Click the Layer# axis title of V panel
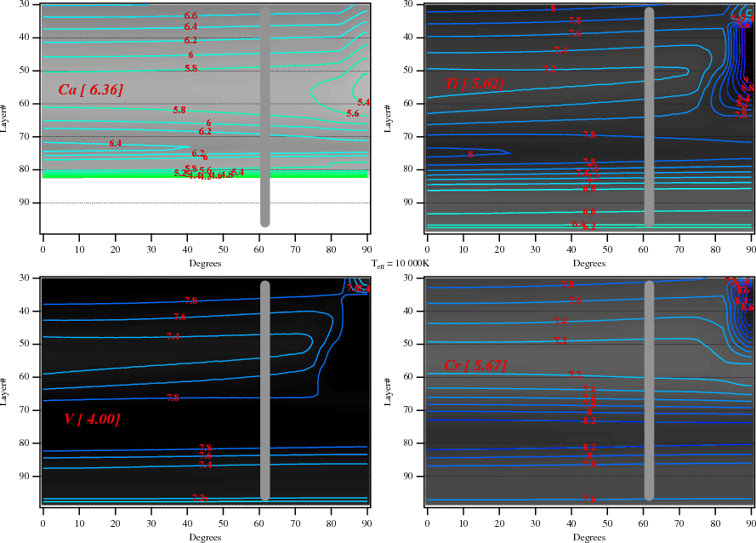The image size is (756, 543). 7,392
